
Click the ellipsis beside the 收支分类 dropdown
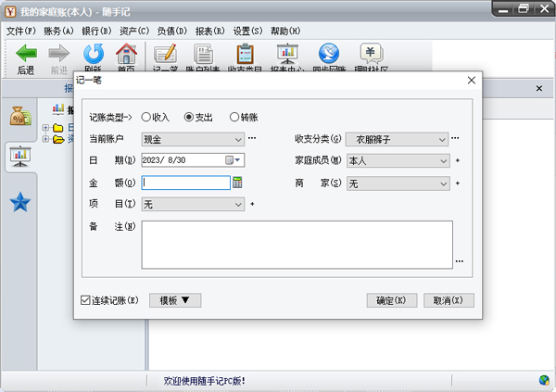click(x=455, y=138)
